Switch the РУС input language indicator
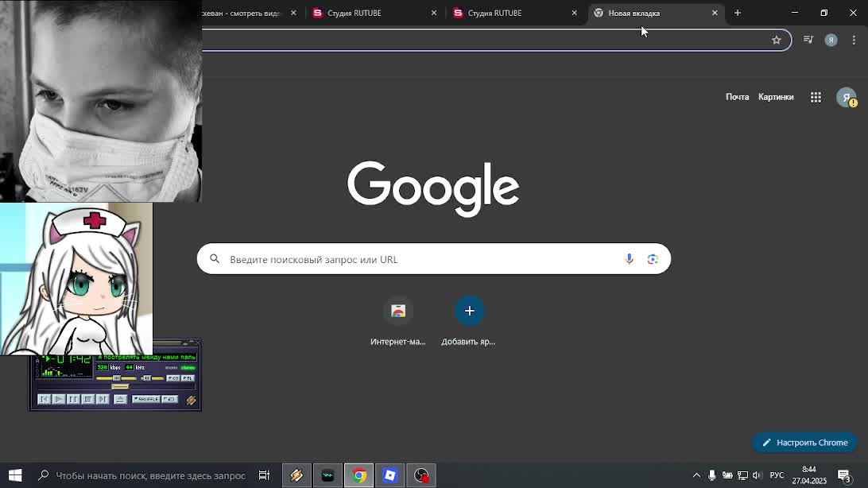Image resolution: width=868 pixels, height=488 pixels. coord(777,475)
